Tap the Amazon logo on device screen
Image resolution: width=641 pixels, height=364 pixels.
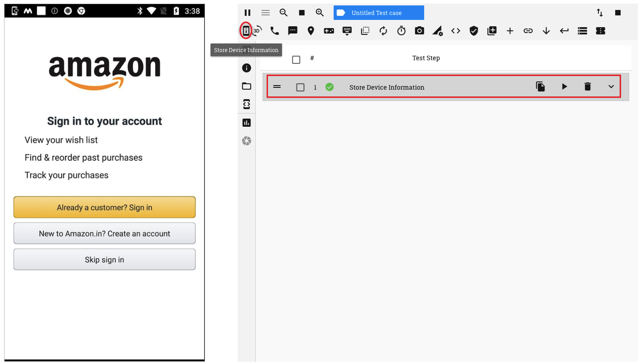pyautogui.click(x=105, y=72)
